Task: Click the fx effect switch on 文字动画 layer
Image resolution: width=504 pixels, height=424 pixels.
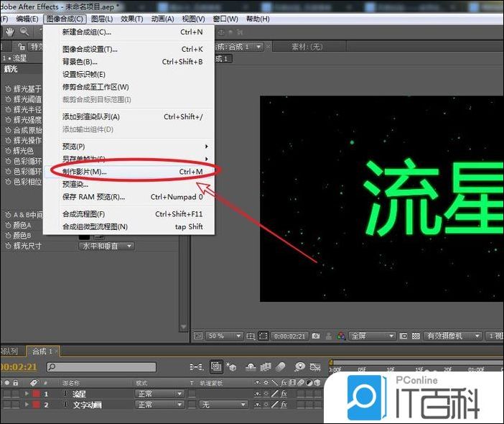Action: point(284,405)
